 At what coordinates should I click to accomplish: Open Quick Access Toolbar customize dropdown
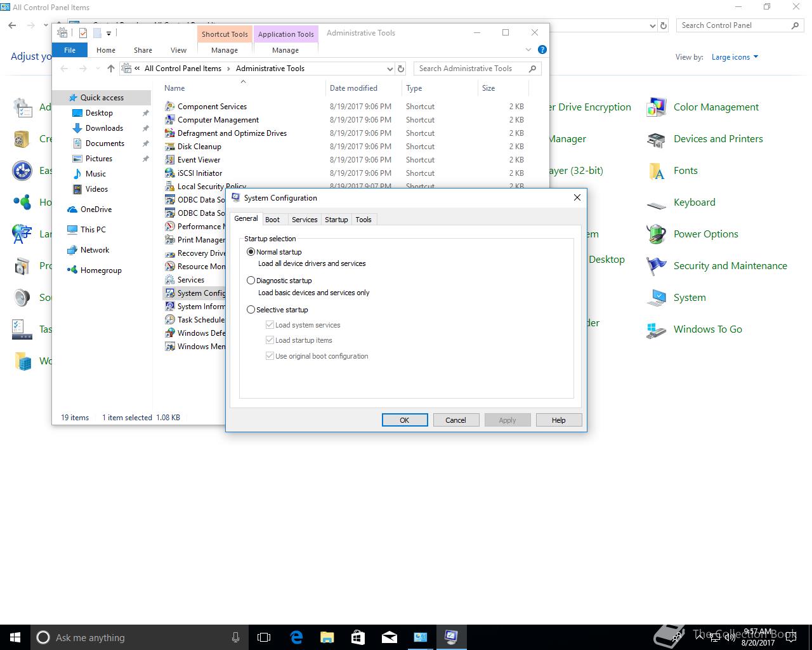(108, 34)
